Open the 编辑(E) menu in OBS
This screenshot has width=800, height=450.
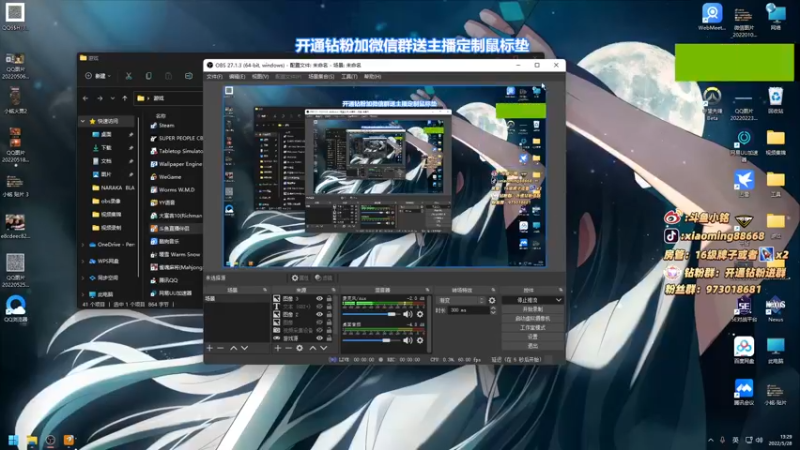237,77
